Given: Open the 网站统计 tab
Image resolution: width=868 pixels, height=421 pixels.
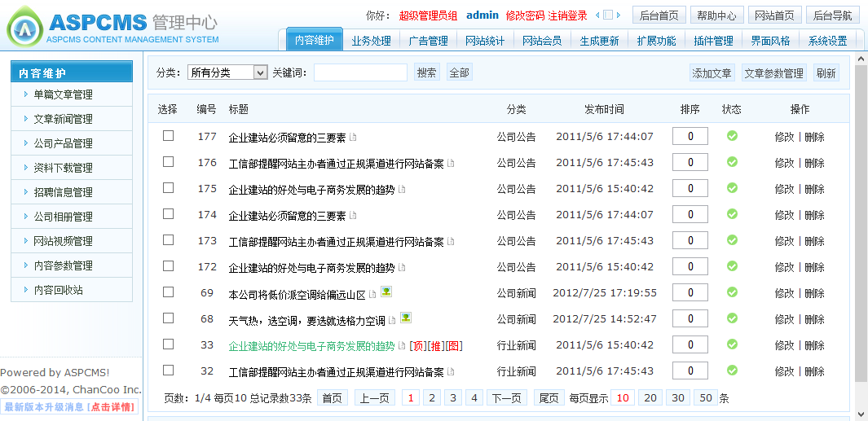Looking at the screenshot, I should [485, 41].
